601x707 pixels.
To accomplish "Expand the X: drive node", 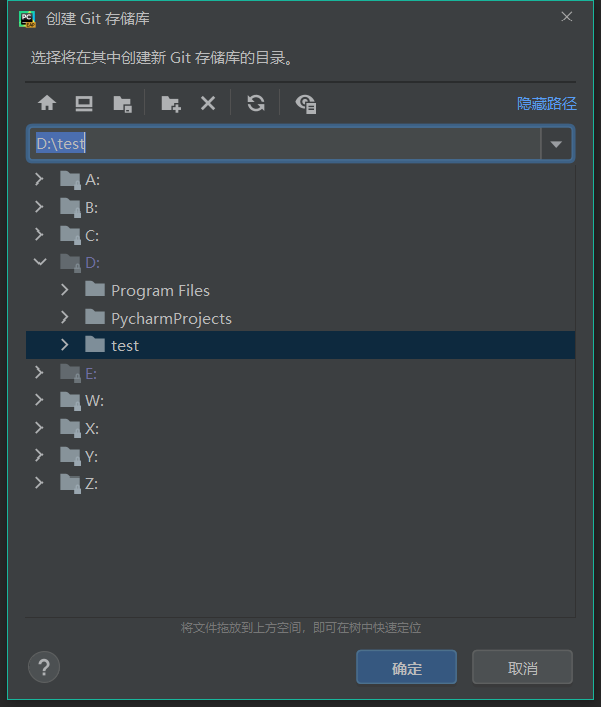I will [39, 428].
